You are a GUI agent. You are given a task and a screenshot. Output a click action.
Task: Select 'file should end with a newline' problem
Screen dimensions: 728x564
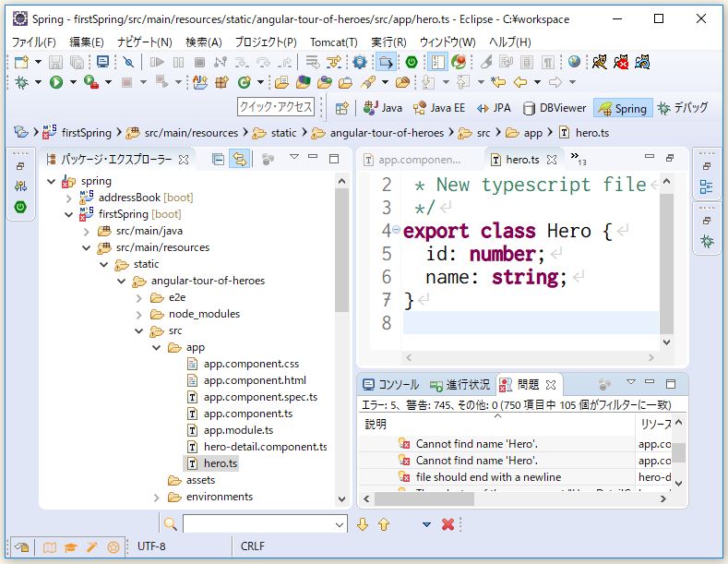pos(488,477)
